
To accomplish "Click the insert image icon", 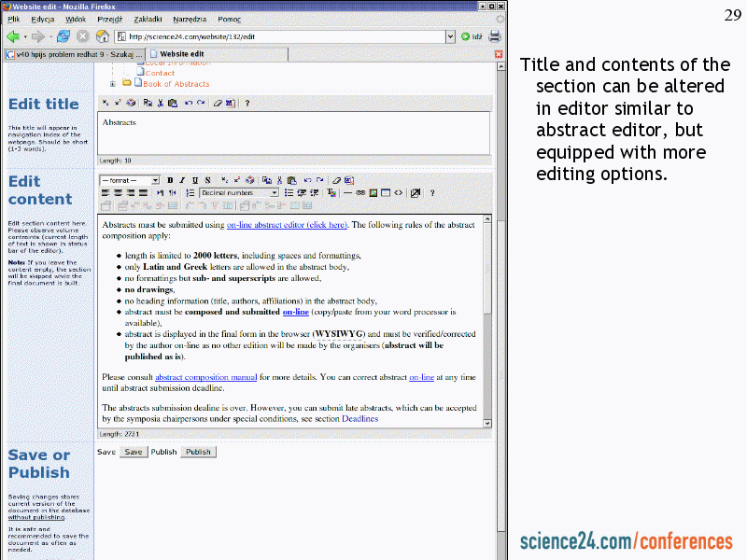I will click(x=373, y=193).
